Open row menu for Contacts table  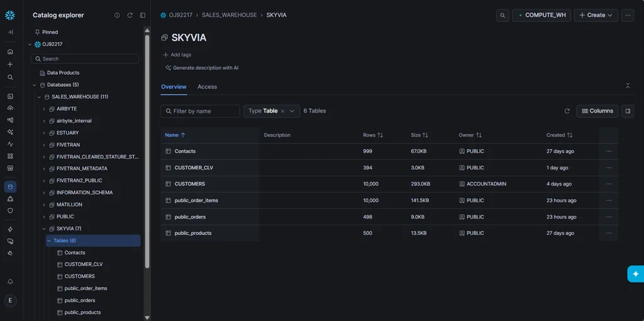pos(609,151)
